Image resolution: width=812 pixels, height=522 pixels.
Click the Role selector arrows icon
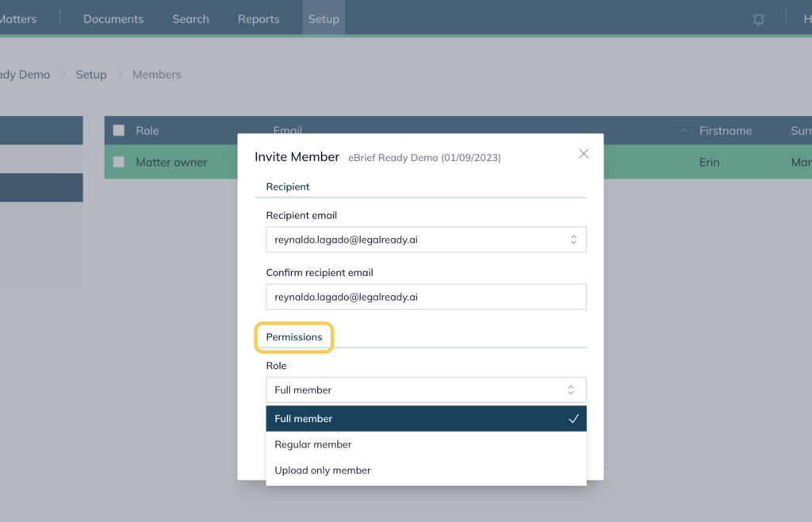pos(571,390)
